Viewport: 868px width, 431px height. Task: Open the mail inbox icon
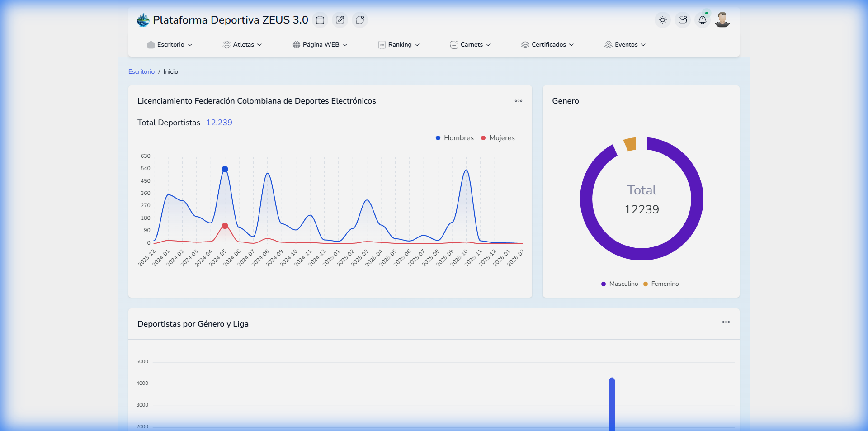[683, 20]
